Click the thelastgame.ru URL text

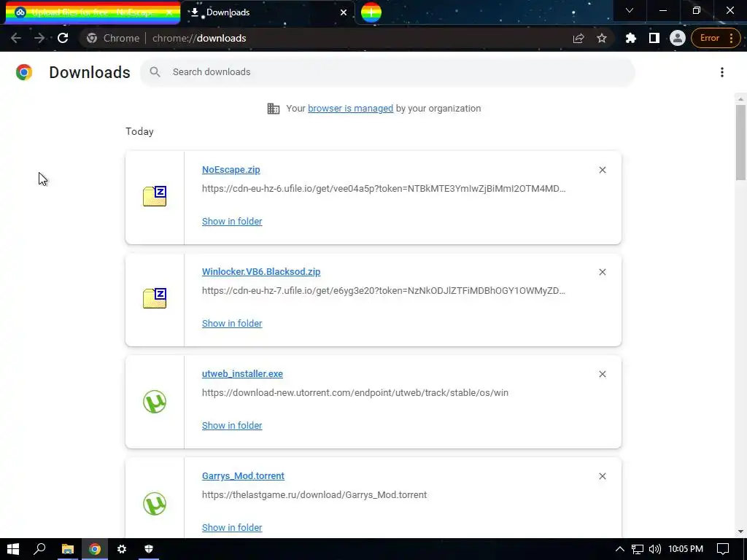314,495
